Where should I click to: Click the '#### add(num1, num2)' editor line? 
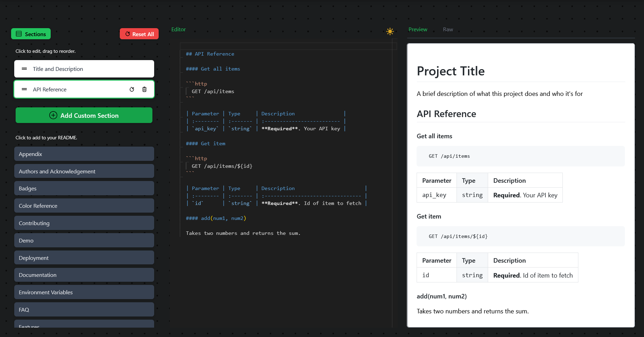click(216, 218)
